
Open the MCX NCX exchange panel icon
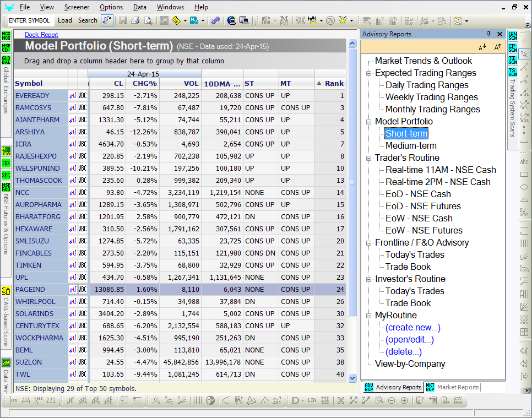tap(6, 36)
